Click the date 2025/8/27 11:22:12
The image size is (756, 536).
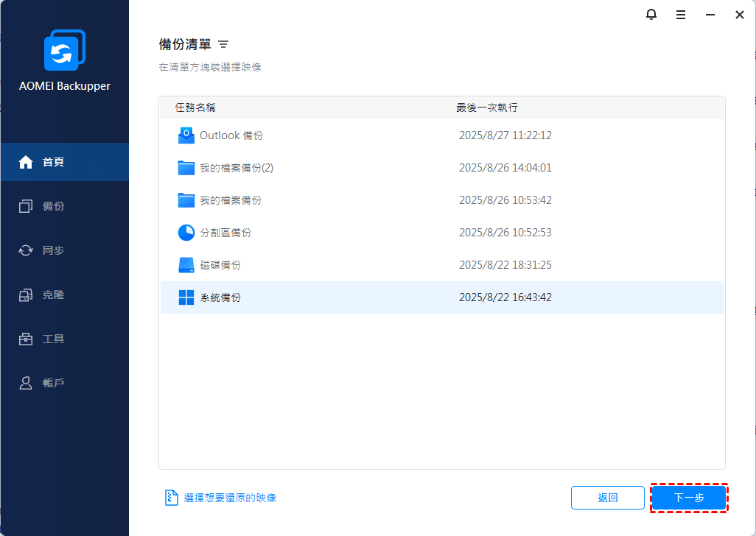pyautogui.click(x=505, y=135)
